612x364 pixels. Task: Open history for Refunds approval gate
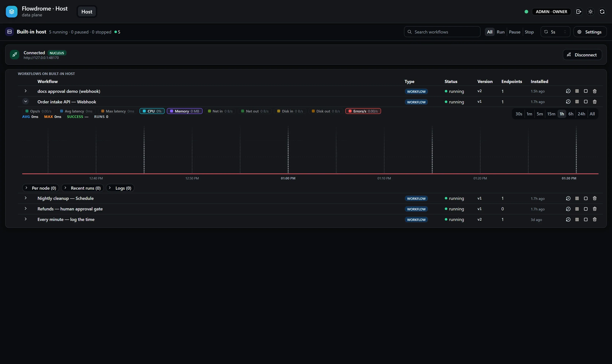coord(568,209)
